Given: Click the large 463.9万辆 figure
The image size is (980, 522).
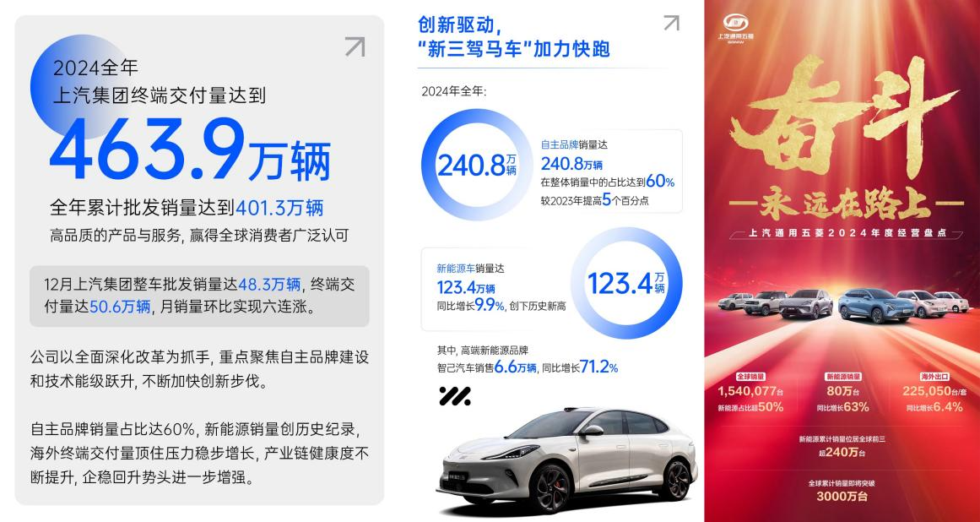Looking at the screenshot, I should coord(190,150).
